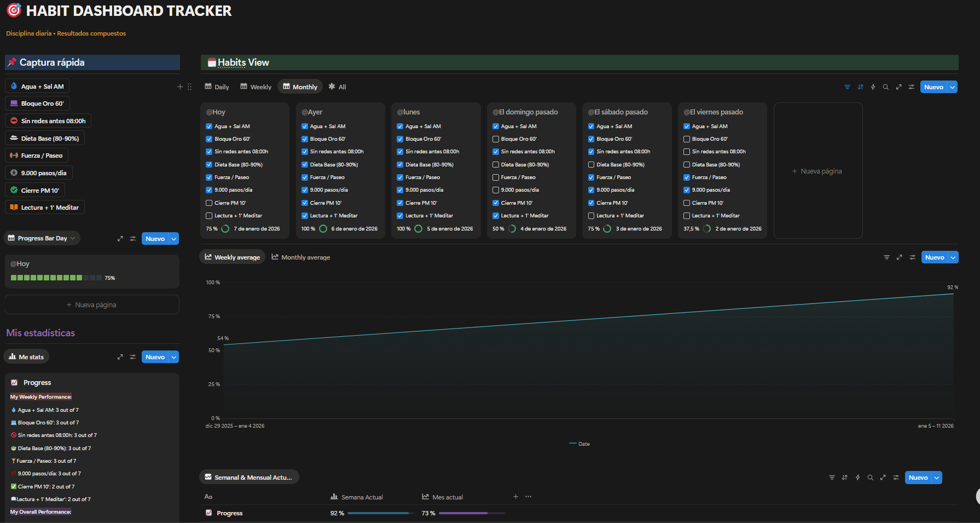Check Cierre PM 10' in the @Hoy card
Screen dimensions: 980x523
click(209, 203)
